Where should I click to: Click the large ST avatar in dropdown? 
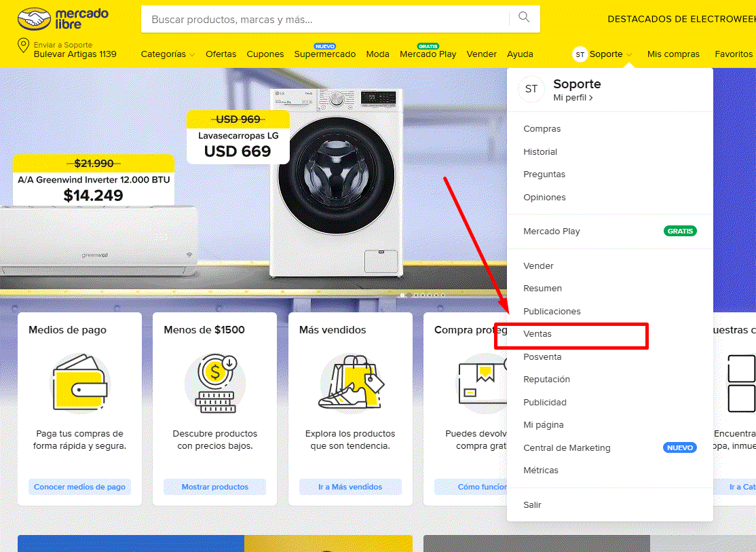click(531, 89)
